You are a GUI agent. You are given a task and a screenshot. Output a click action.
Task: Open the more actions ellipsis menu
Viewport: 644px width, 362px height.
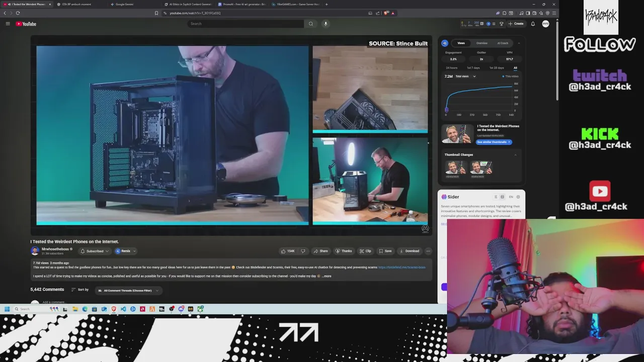point(428,251)
